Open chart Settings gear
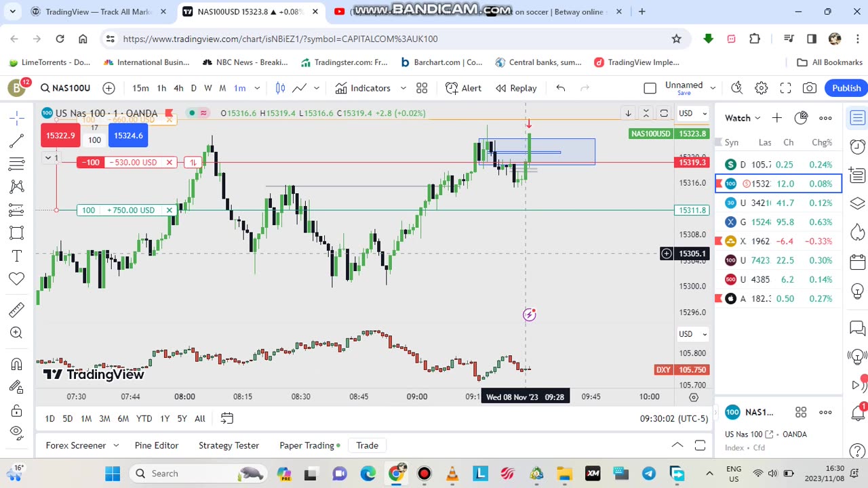The width and height of the screenshot is (868, 488). tap(762, 88)
